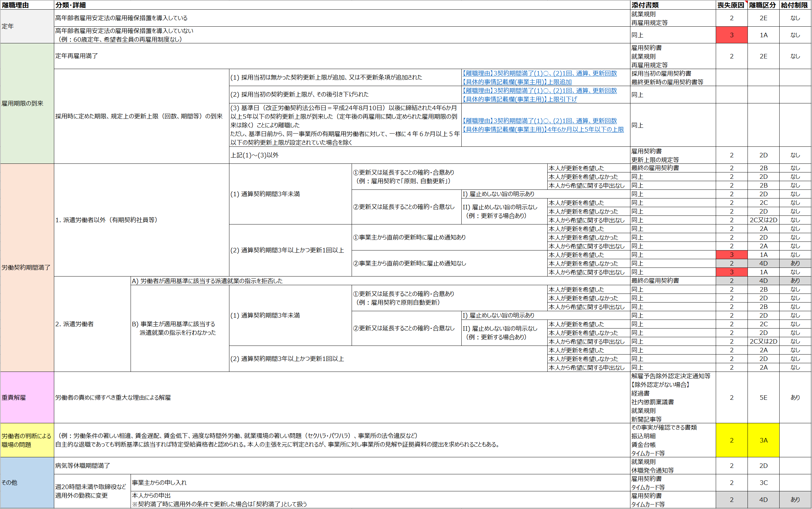Click the その事実が確認できる書類 attachments cell
This screenshot has height=509, width=812.
[673, 440]
